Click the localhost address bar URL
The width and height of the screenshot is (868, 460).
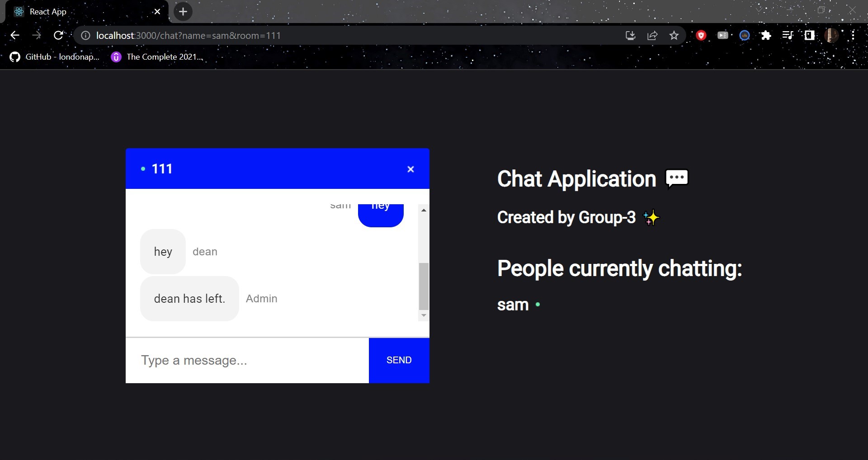(x=189, y=35)
